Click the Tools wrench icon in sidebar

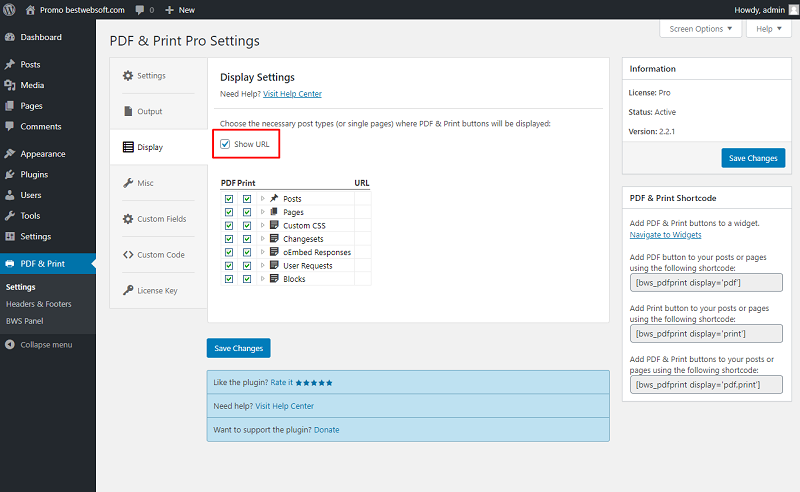click(10, 216)
